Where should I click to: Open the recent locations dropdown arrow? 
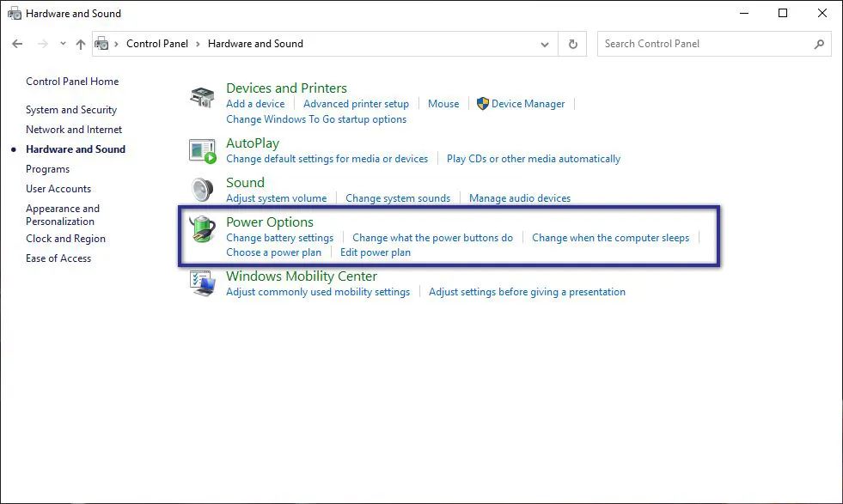click(63, 44)
